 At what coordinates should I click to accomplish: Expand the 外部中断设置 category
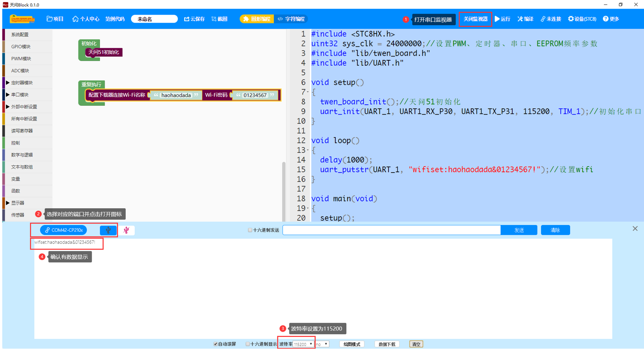click(x=7, y=107)
